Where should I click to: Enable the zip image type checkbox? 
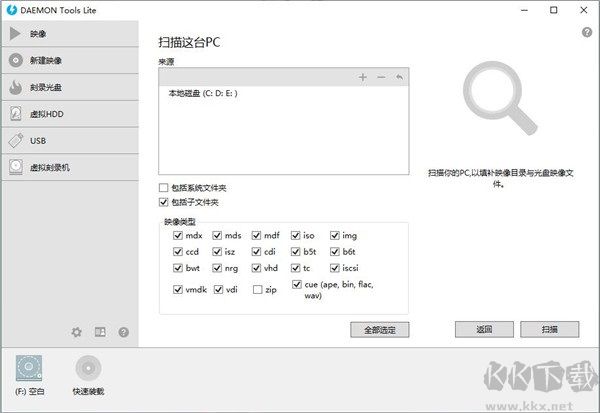click(258, 289)
